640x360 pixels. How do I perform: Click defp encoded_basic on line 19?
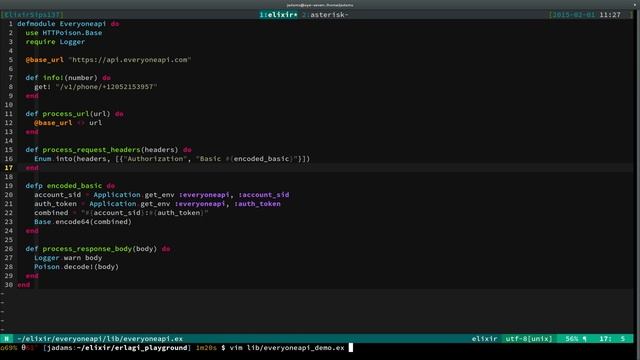click(x=64, y=186)
